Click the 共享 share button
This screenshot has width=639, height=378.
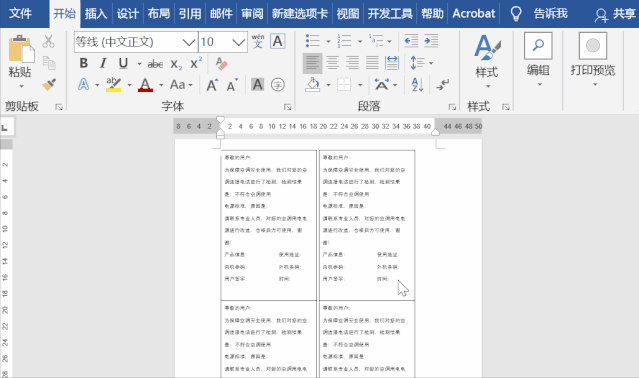(x=615, y=14)
